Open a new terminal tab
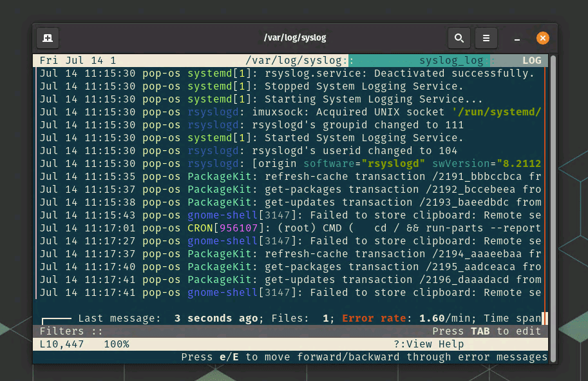The image size is (588, 381). [48, 38]
